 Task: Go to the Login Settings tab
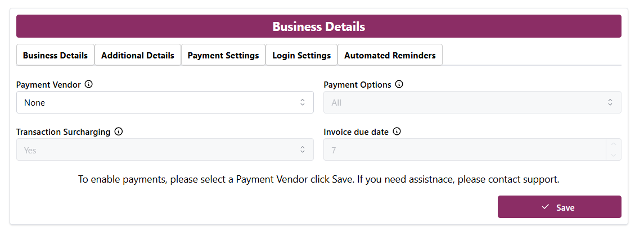(301, 56)
